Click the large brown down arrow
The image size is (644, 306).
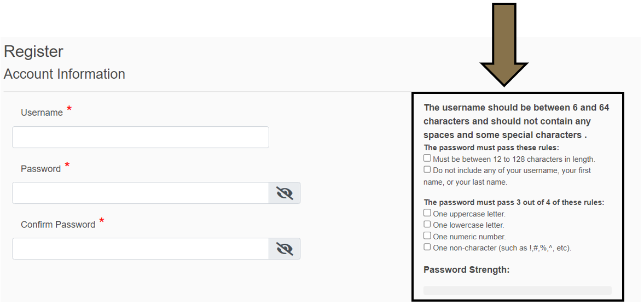[x=504, y=44]
